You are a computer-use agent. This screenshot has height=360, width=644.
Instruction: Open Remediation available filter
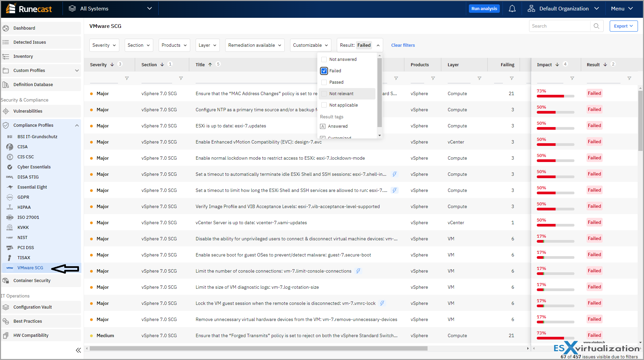[x=255, y=45]
